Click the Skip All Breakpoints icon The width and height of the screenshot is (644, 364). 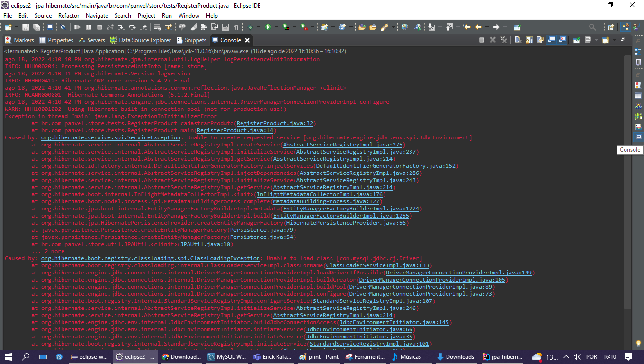[63, 27]
